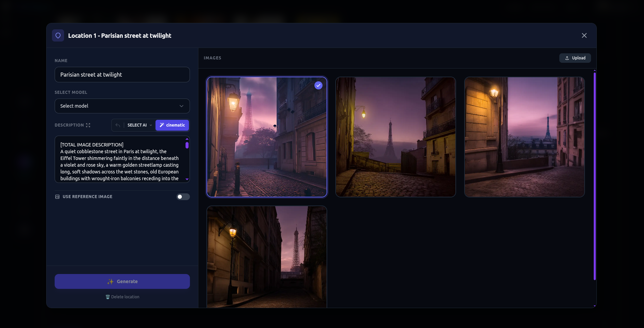Click the undo arrow in description toolbar
The width and height of the screenshot is (644, 328).
coord(118,125)
